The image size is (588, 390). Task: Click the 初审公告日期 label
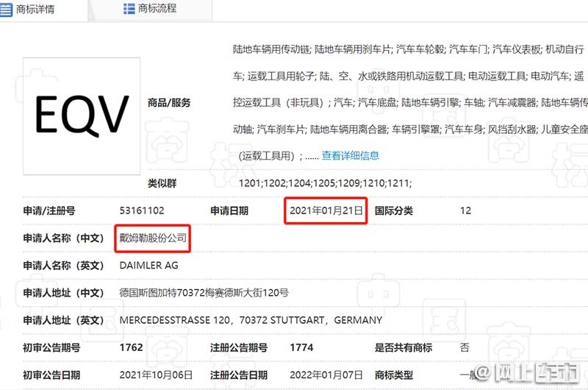(51, 375)
